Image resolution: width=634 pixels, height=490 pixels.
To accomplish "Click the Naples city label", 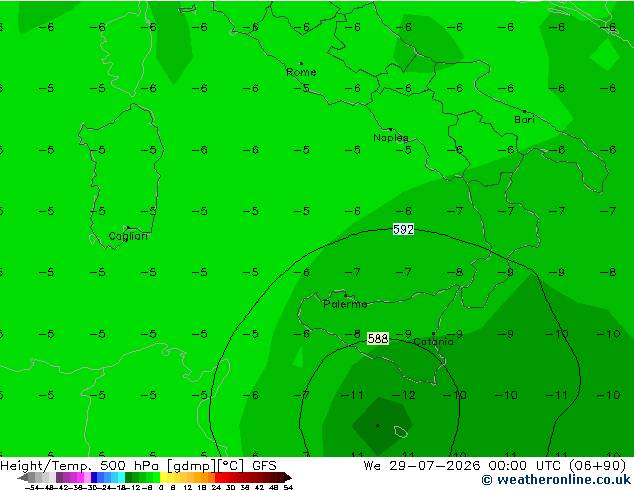I will click(391, 138).
